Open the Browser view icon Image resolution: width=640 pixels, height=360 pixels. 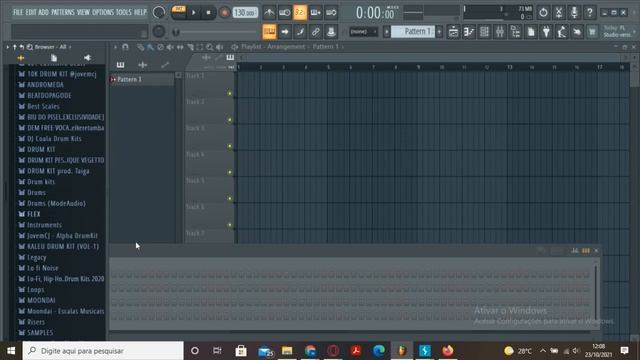[x=515, y=32]
